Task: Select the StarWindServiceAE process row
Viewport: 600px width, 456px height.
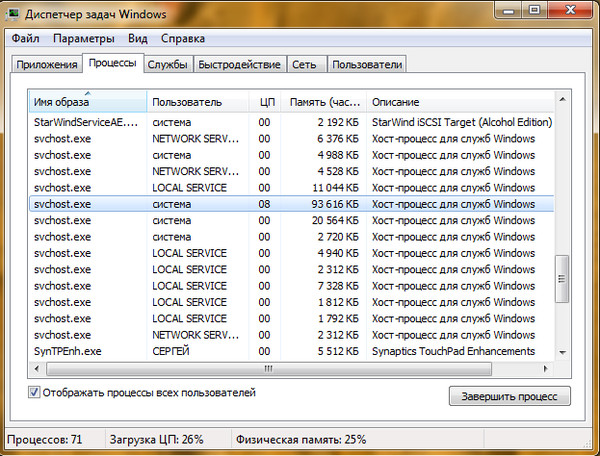Action: tap(292, 122)
